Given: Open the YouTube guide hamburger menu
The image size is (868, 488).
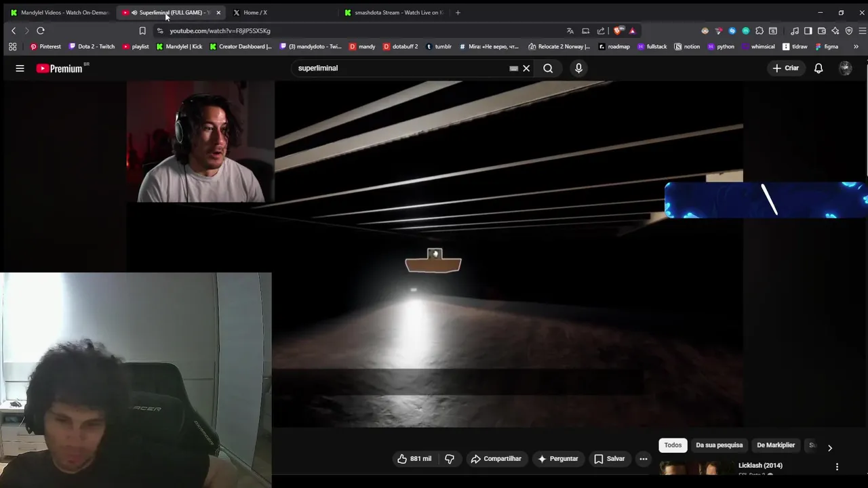Looking at the screenshot, I should [20, 68].
